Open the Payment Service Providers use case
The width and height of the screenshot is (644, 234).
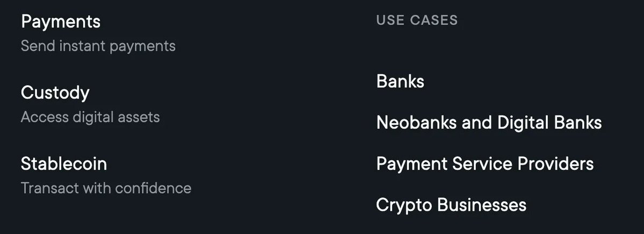click(485, 164)
